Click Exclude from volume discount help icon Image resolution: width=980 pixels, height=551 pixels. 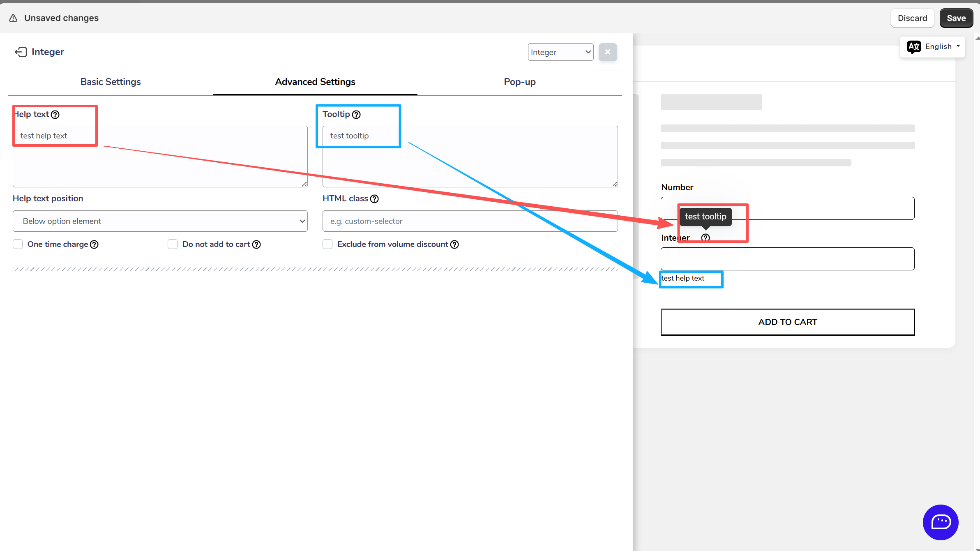click(454, 244)
